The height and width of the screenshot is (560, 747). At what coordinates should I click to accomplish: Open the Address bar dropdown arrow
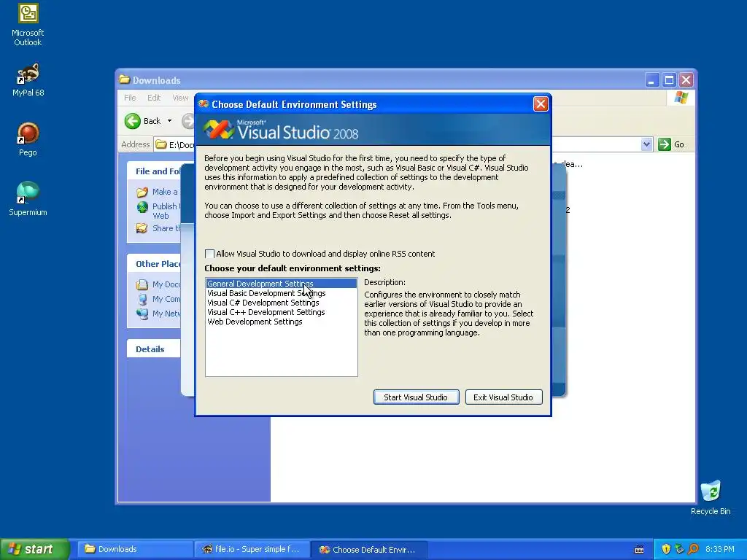pyautogui.click(x=646, y=144)
